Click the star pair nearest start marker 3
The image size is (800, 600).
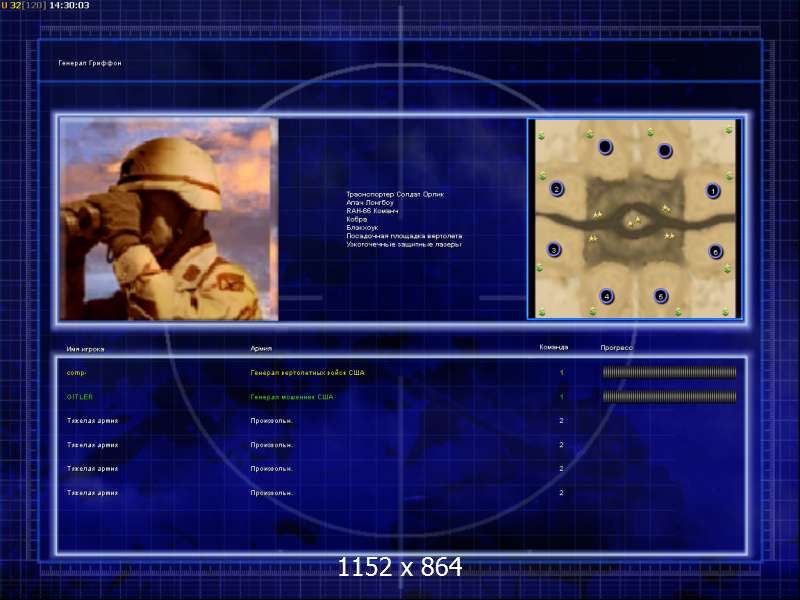pos(593,238)
